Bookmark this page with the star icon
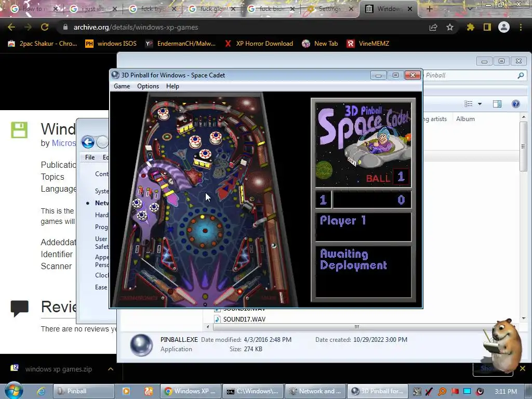This screenshot has width=532, height=399. [x=450, y=27]
